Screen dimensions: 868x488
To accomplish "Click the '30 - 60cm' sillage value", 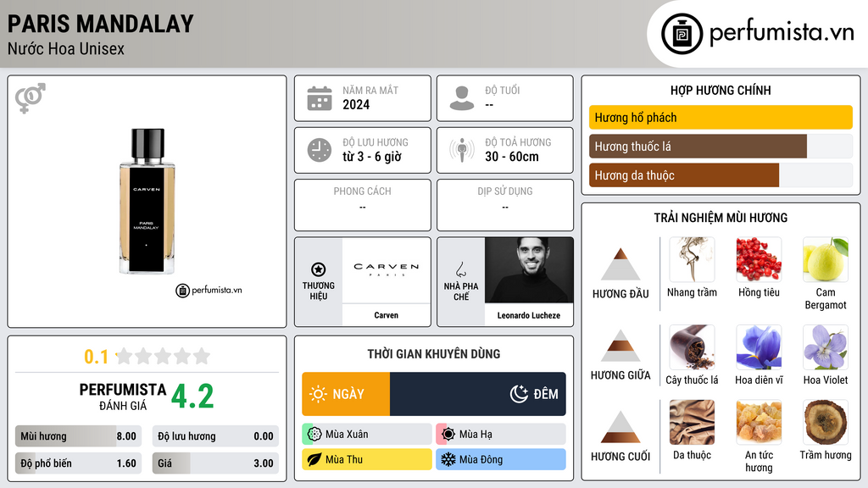I will click(512, 157).
